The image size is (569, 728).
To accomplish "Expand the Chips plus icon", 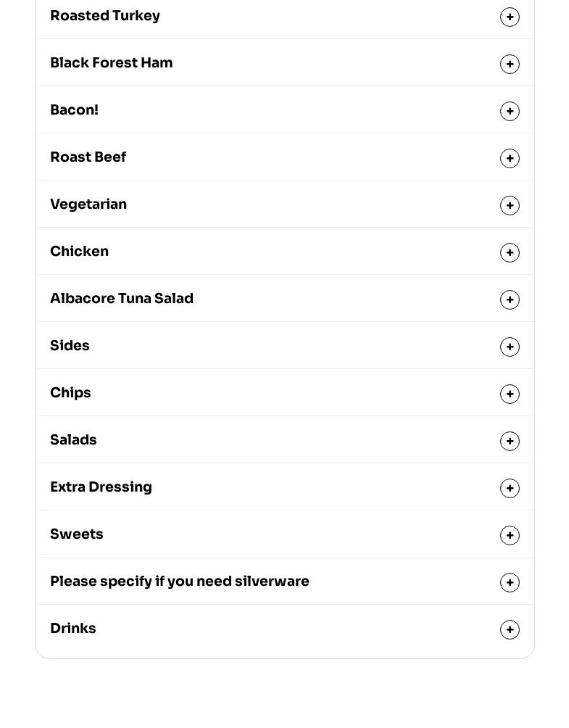I will click(x=510, y=394).
